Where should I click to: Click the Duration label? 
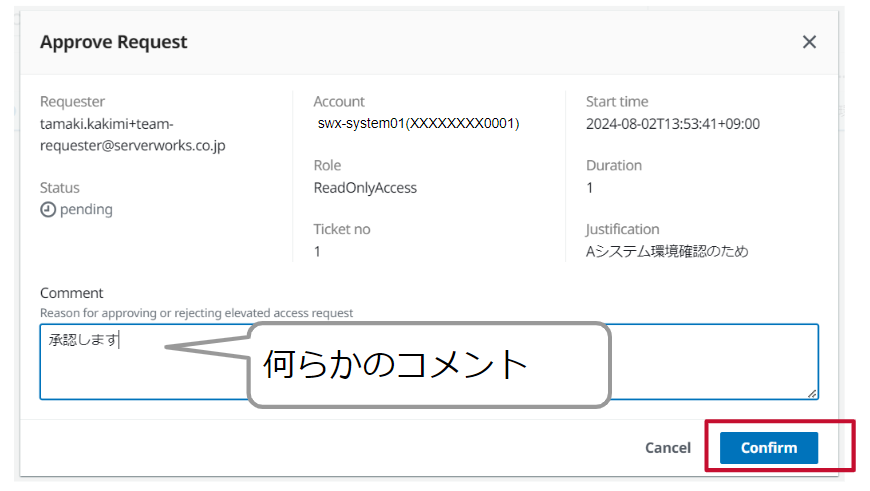pos(614,165)
